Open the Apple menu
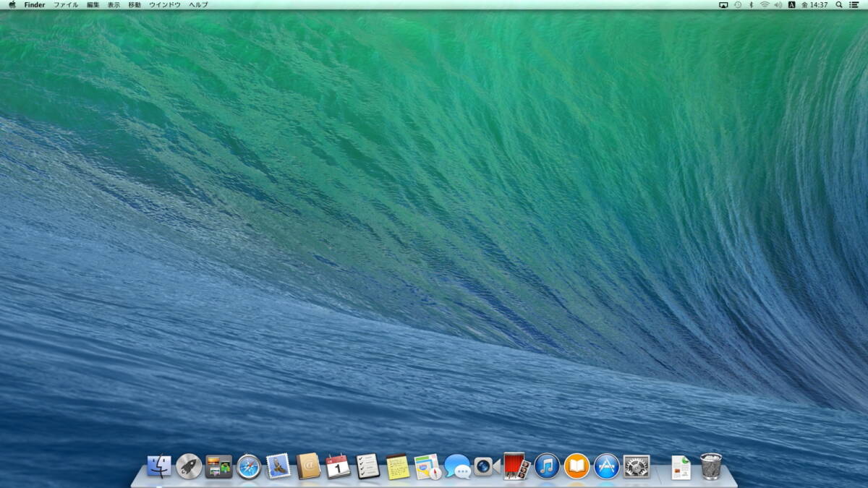The height and width of the screenshot is (488, 868). (x=12, y=4)
